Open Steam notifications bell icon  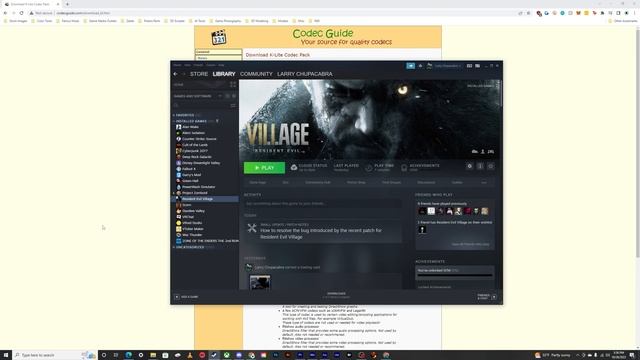[x=420, y=66]
